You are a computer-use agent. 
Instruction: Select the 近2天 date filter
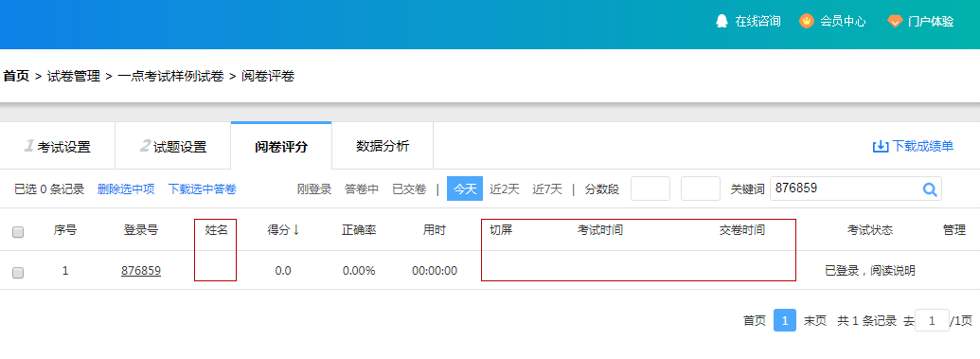click(x=505, y=188)
